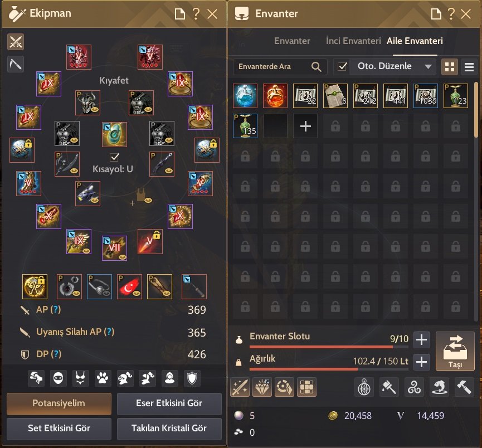Click the magnifier search icon in inventory

(317, 67)
